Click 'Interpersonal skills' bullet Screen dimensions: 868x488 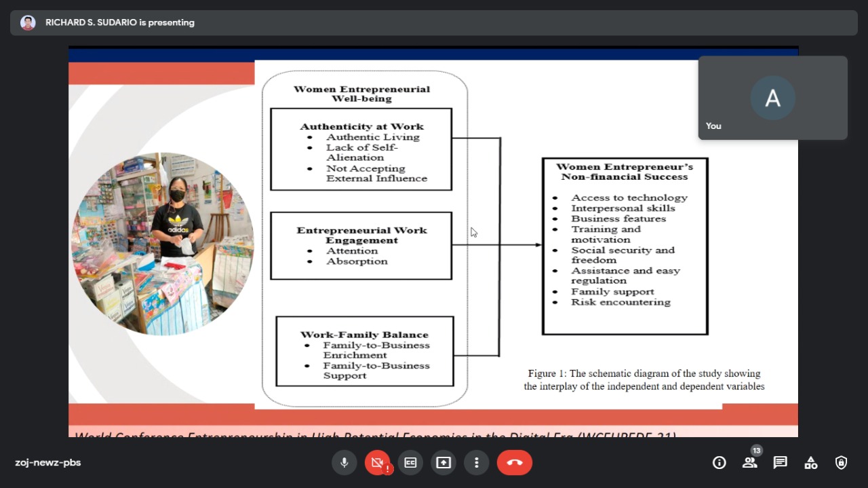pyautogui.click(x=623, y=208)
